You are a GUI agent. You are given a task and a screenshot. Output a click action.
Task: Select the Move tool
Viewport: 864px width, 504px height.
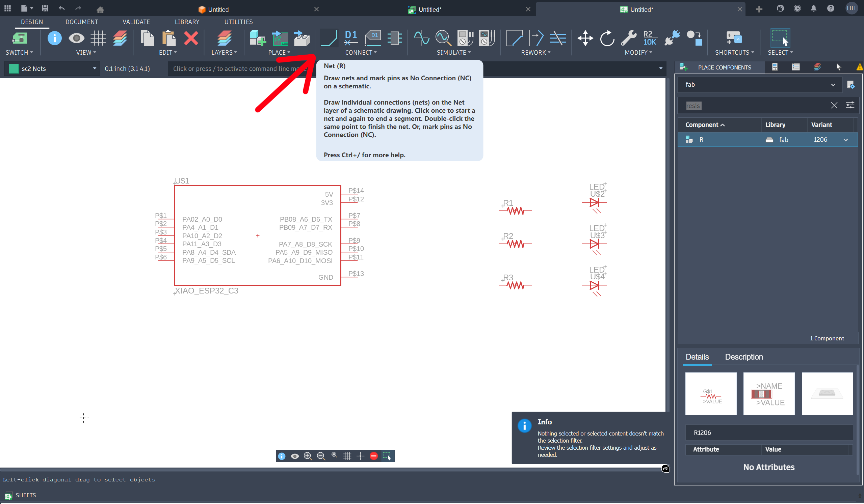point(585,38)
